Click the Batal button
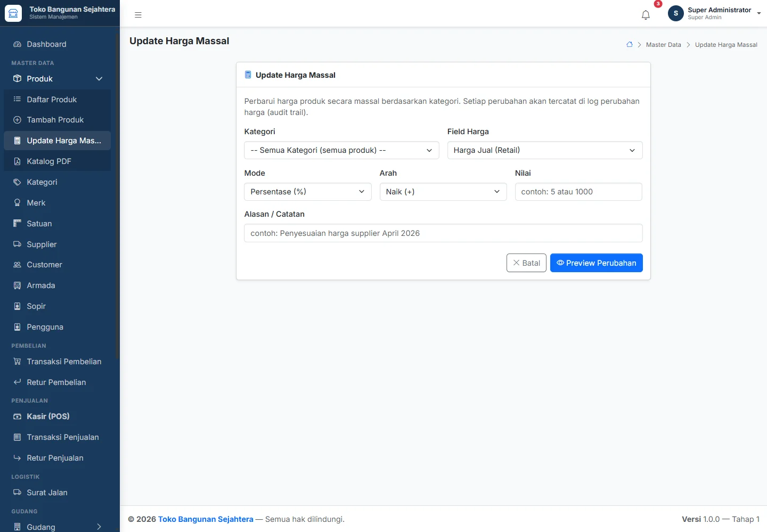The height and width of the screenshot is (532, 767). pos(526,263)
